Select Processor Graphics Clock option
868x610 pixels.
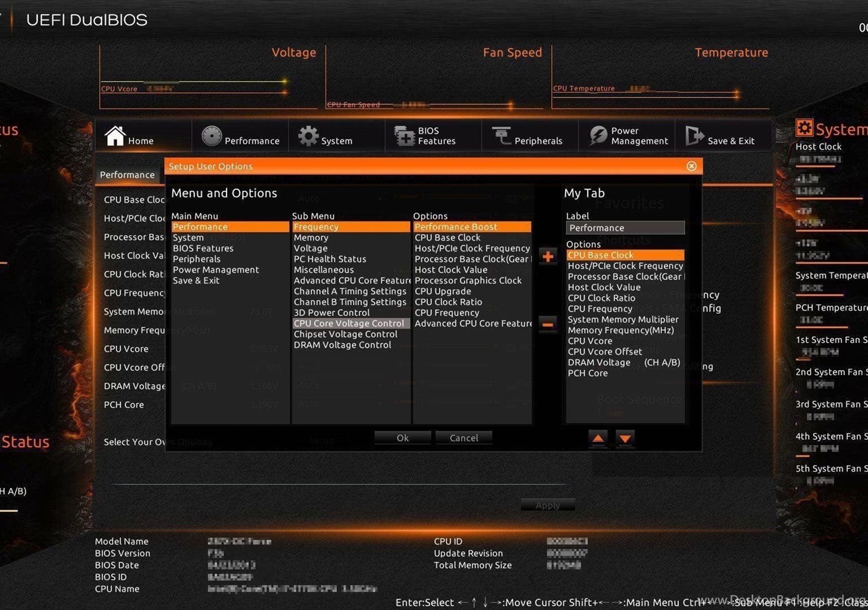tap(473, 281)
